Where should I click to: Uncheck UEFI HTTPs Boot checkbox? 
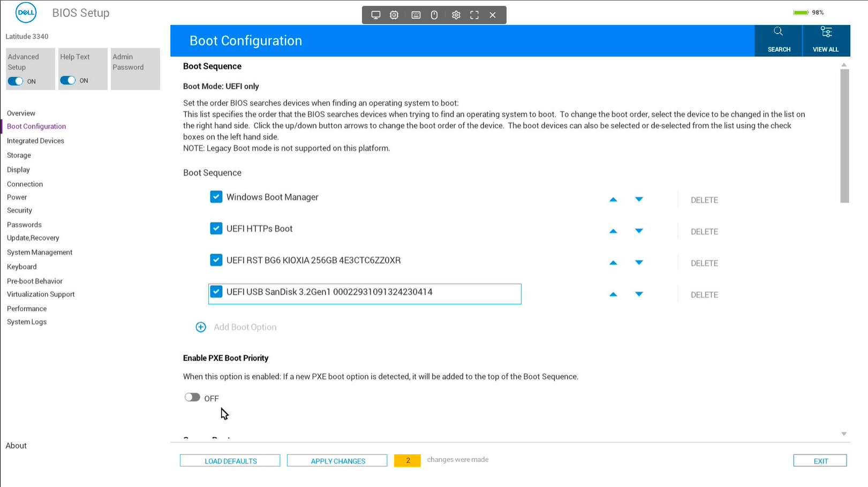pos(216,229)
